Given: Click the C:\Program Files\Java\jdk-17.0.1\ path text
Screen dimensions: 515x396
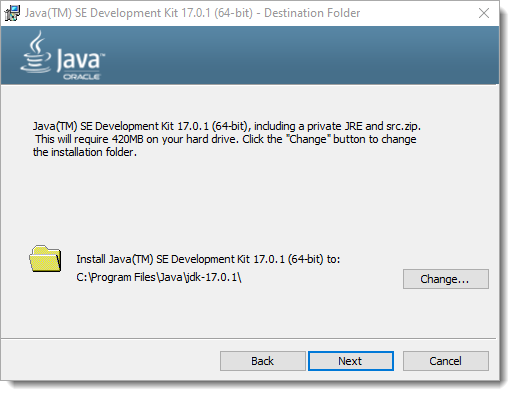Looking at the screenshot, I should [x=159, y=277].
